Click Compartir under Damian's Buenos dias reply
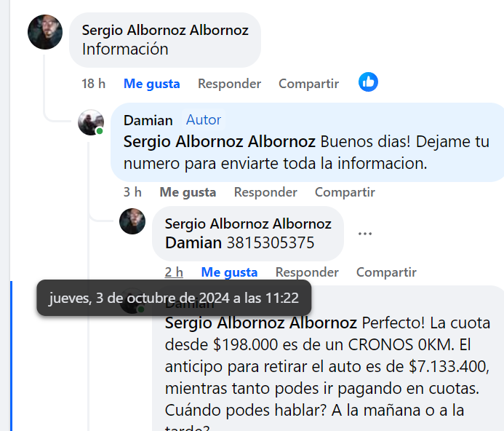 pyautogui.click(x=345, y=192)
